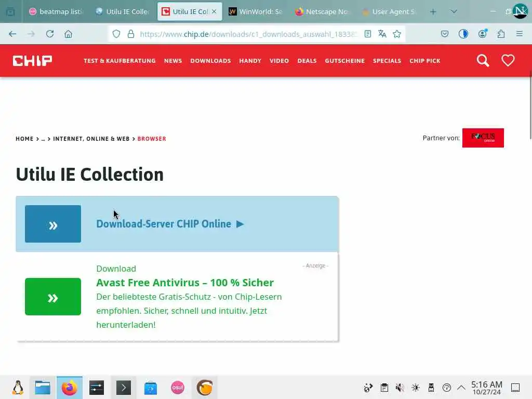Viewport: 532px width, 399px height.
Task: Open the dark mode extension icon
Action: pyautogui.click(x=463, y=34)
